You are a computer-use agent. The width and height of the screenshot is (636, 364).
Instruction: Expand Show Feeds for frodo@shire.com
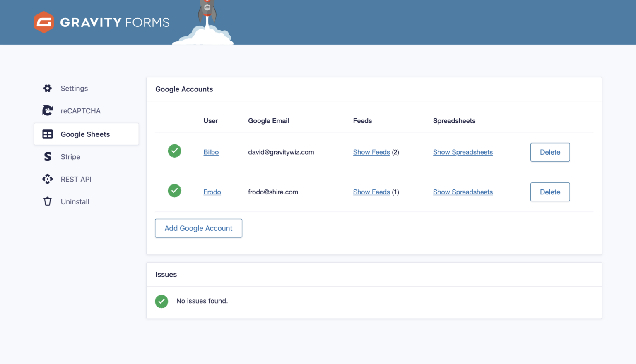[371, 192]
